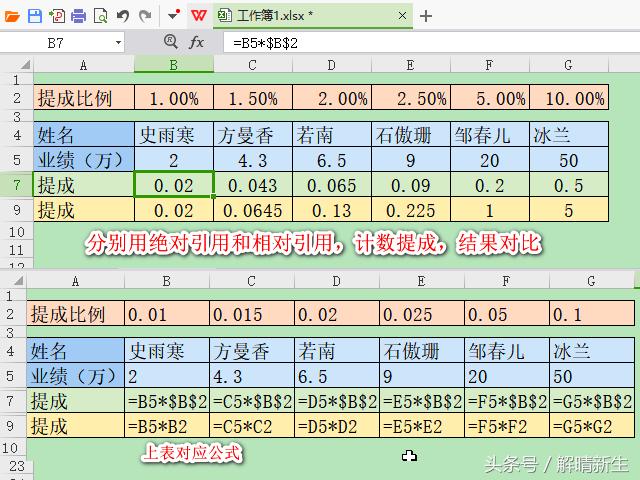Click the lower sheet cell with formula =B5*$B$2

point(167,401)
